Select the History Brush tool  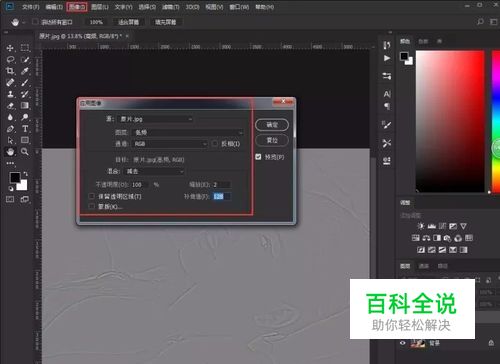pyautogui.click(x=25, y=94)
